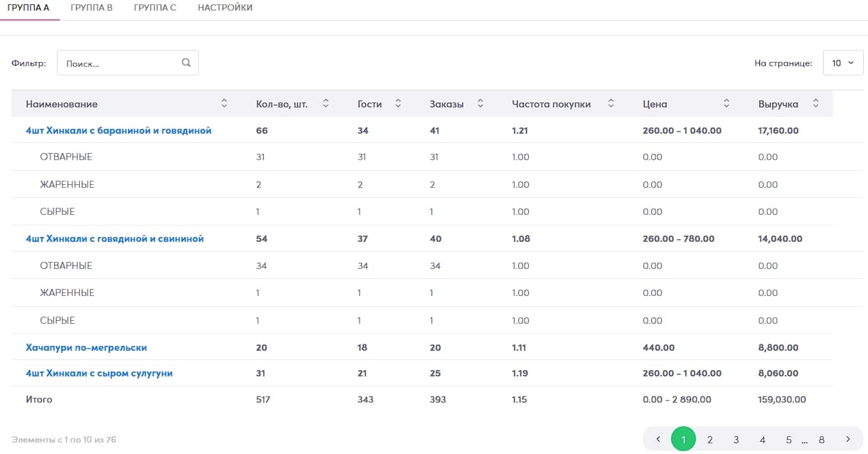Sort table by Цена column arrows

(x=727, y=104)
